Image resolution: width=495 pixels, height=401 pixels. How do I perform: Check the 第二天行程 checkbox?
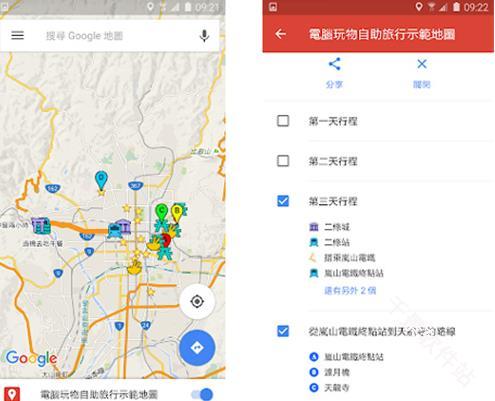point(283,161)
